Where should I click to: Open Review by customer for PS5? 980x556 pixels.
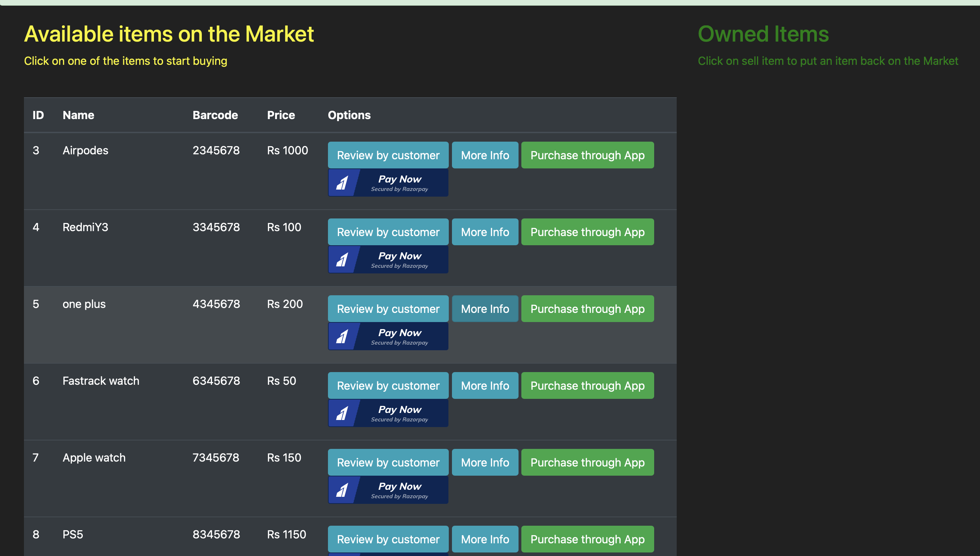coord(388,539)
